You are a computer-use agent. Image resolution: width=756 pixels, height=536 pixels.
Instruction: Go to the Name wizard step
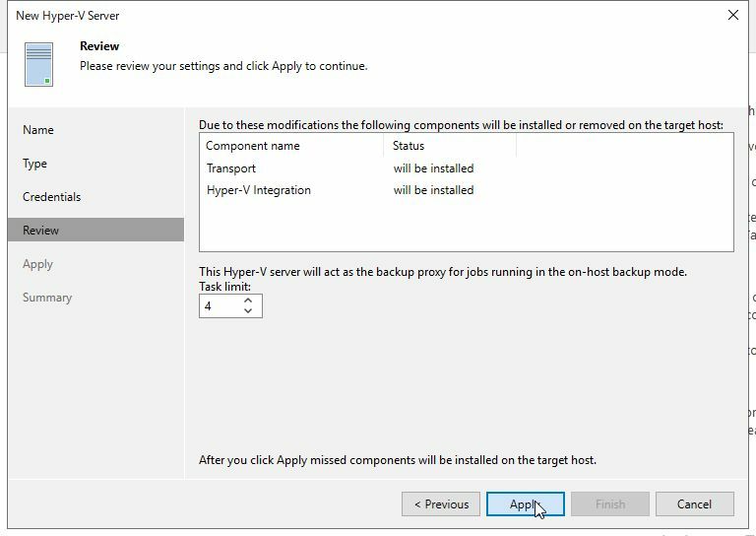coord(38,130)
